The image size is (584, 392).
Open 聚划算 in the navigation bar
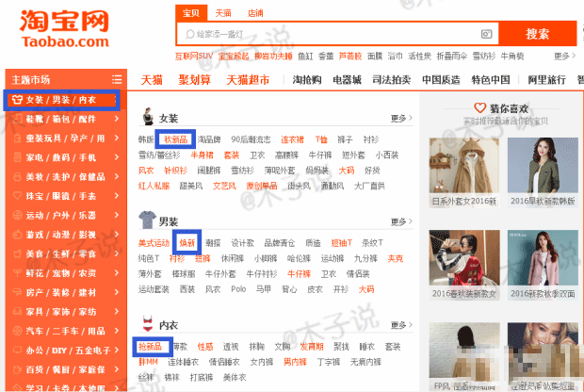[x=194, y=80]
